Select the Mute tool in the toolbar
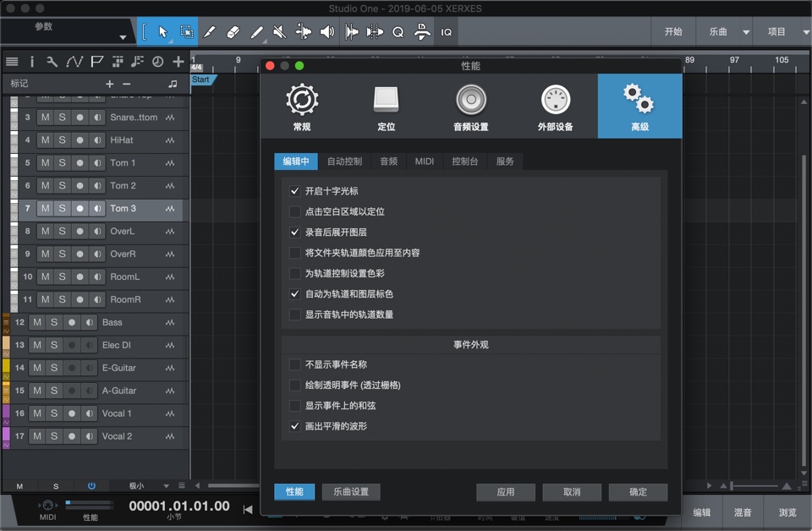Viewport: 812px width, 531px height. 278,31
